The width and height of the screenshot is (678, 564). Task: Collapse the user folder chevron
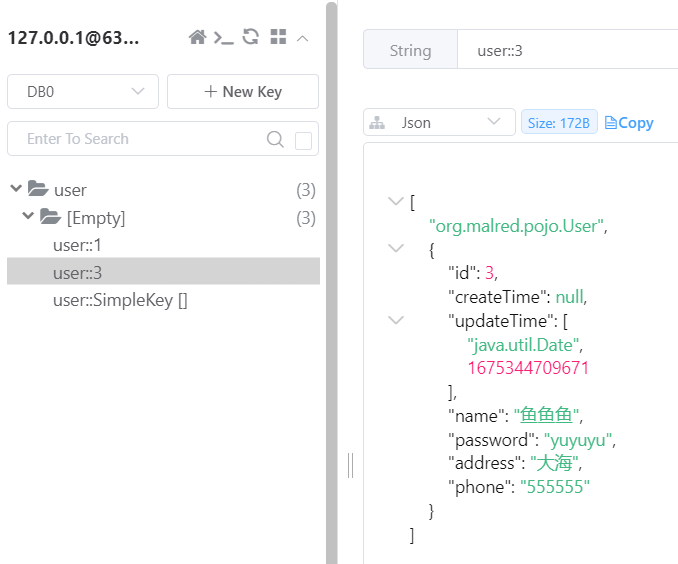(16, 188)
